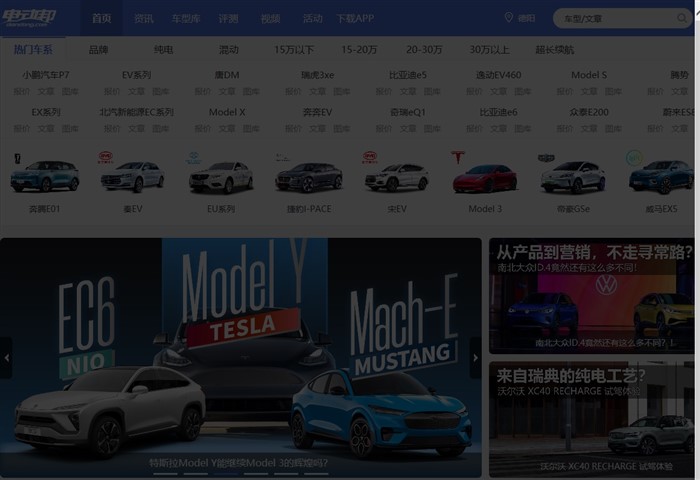Click the green logo above 威马EX5
The height and width of the screenshot is (480, 700).
pyautogui.click(x=634, y=157)
